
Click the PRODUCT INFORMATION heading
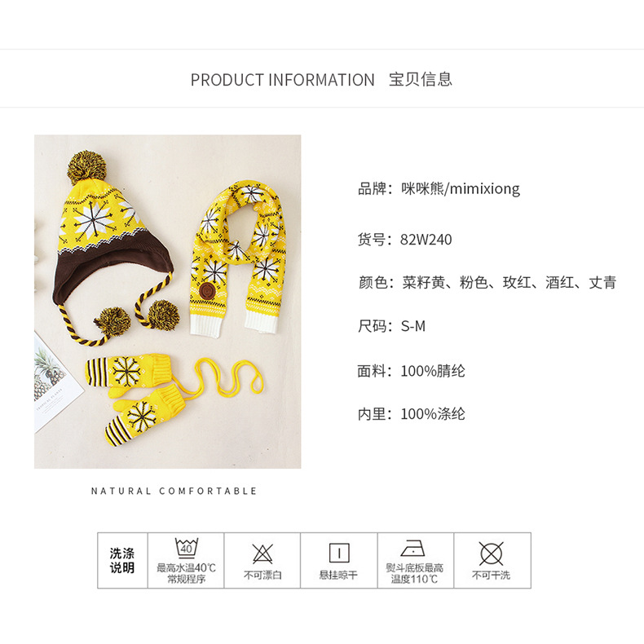pyautogui.click(x=283, y=80)
